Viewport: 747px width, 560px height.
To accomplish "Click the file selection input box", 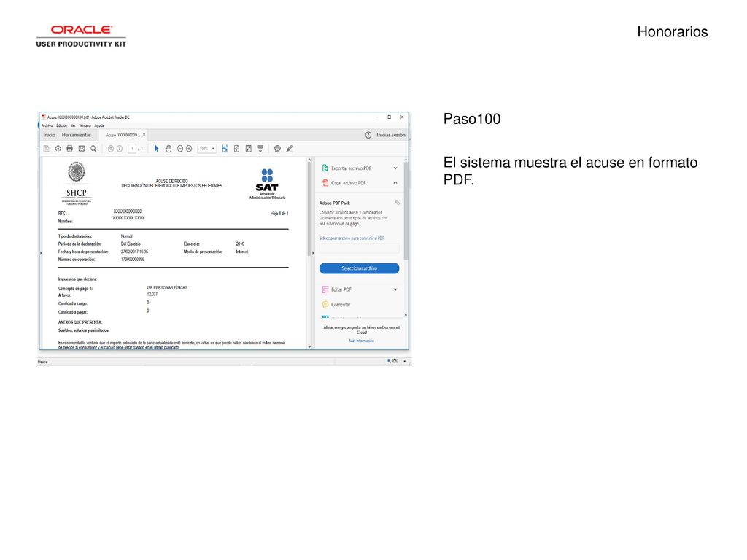I will [359, 248].
